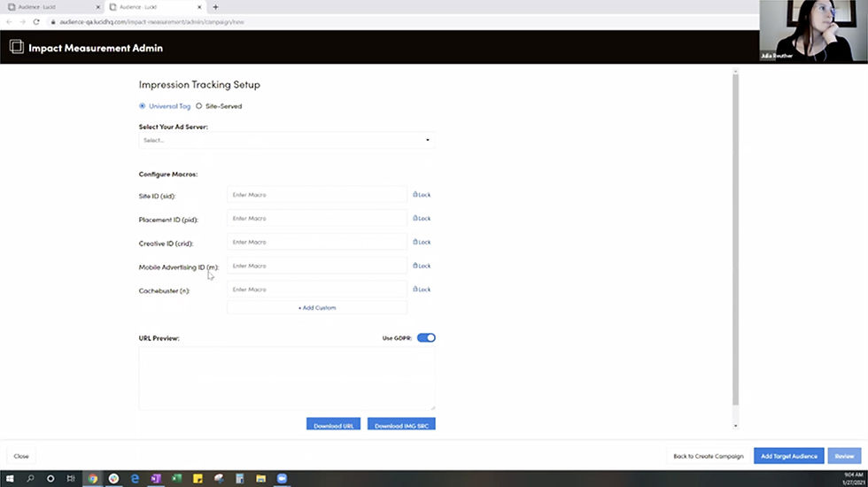
Task: Open Task View from the taskbar
Action: coord(71,479)
